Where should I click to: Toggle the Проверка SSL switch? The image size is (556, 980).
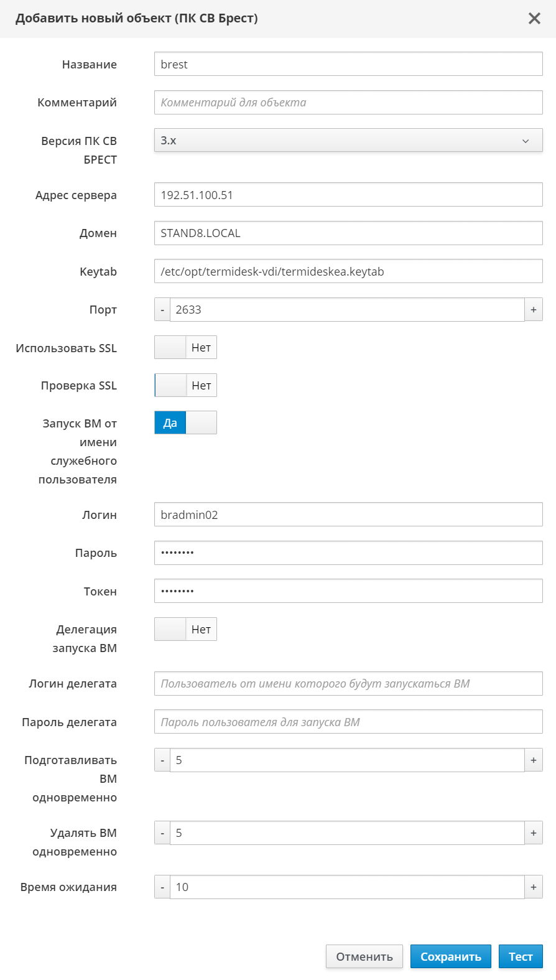[x=185, y=386]
